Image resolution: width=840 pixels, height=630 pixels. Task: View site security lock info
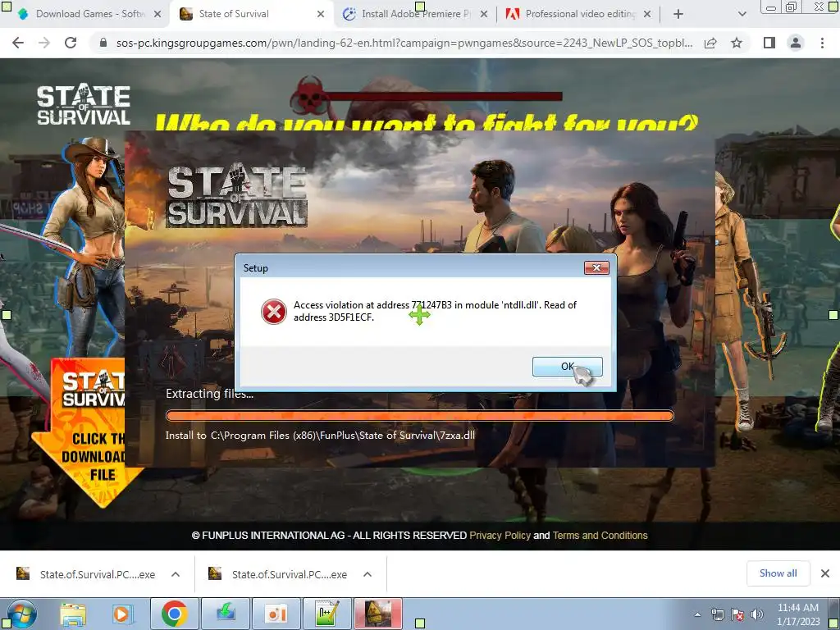click(103, 43)
